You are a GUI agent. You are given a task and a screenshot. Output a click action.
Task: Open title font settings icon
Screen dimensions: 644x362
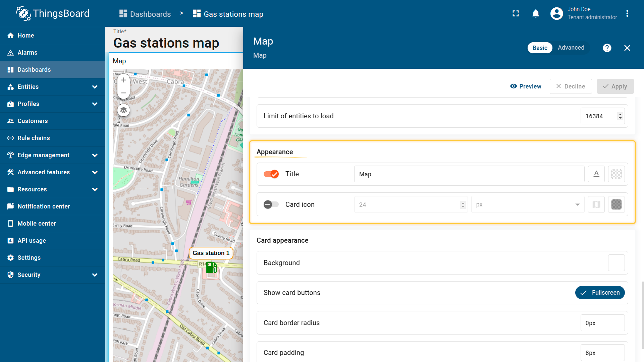(x=596, y=174)
